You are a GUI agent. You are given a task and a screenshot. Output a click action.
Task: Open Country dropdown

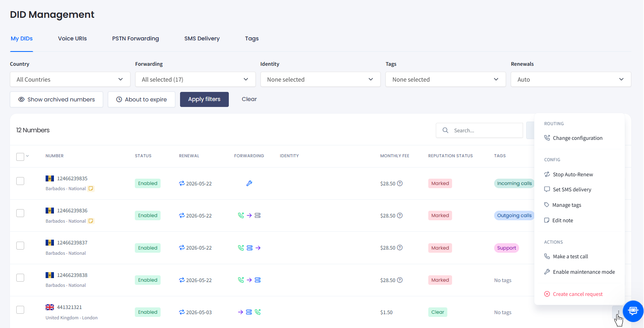(70, 79)
